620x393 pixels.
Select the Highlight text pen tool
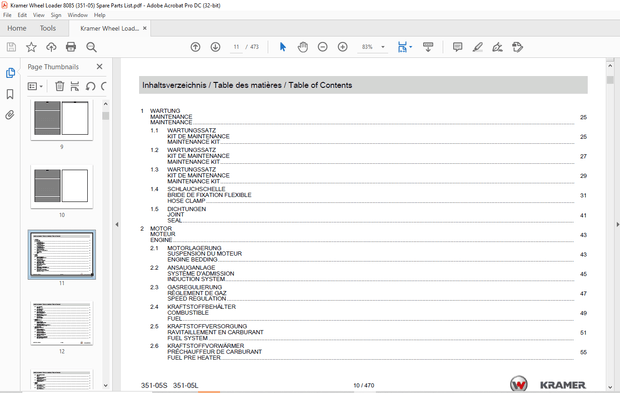(x=478, y=47)
